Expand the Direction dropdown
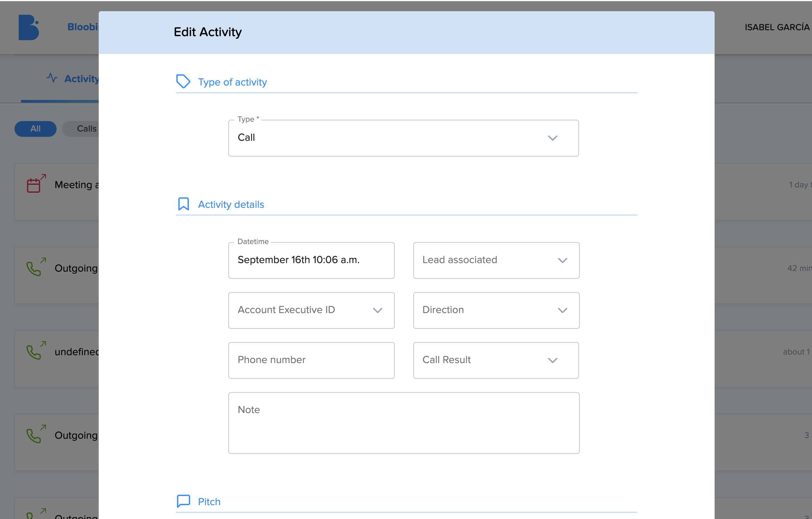This screenshot has height=519, width=812. pyautogui.click(x=496, y=310)
